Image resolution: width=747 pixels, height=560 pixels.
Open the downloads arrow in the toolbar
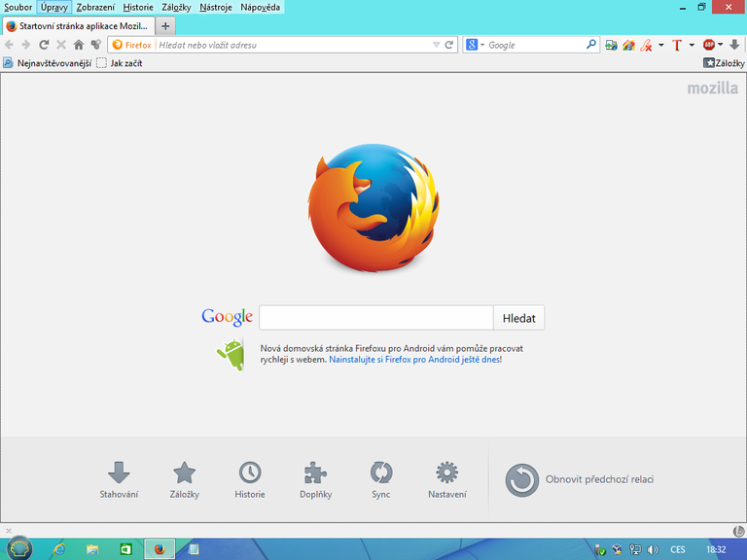coord(734,45)
